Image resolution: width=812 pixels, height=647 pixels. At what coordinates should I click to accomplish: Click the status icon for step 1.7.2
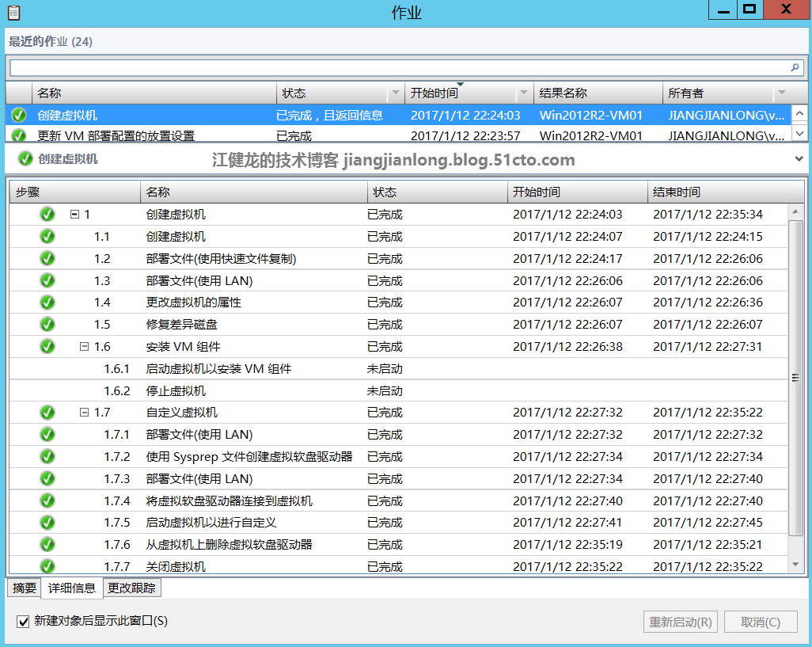47,456
